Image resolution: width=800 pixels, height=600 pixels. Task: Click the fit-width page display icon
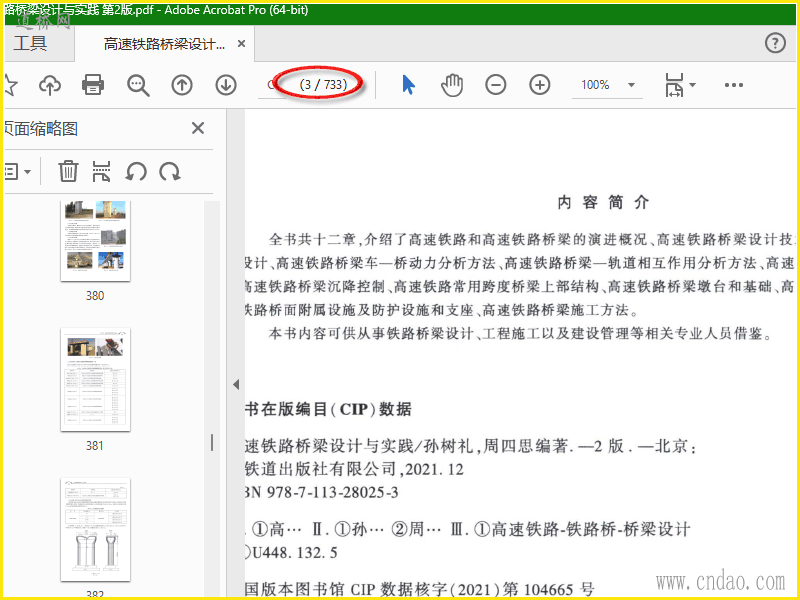coord(674,85)
